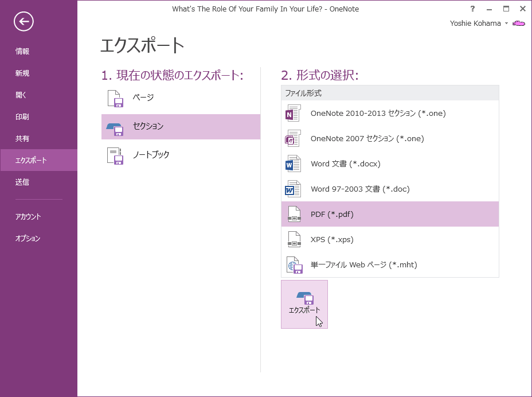Click the OneNote 2007 section file icon
The width and height of the screenshot is (532, 397).
point(293,139)
